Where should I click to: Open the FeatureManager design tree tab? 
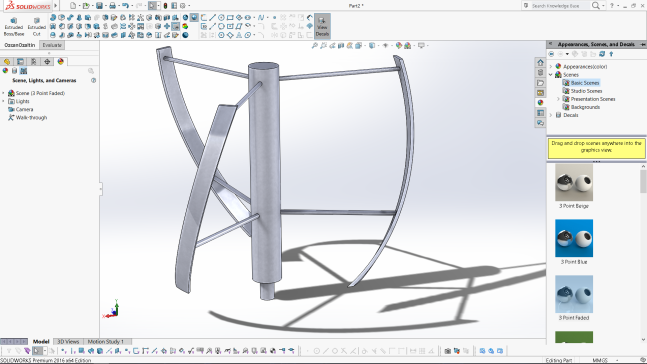point(7,61)
